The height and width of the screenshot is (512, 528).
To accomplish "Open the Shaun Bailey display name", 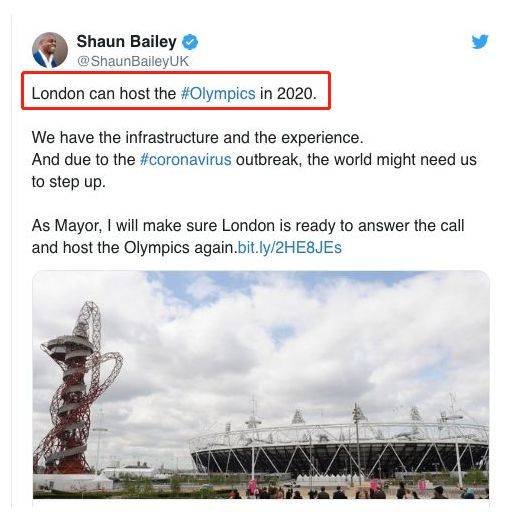I will click(x=127, y=42).
